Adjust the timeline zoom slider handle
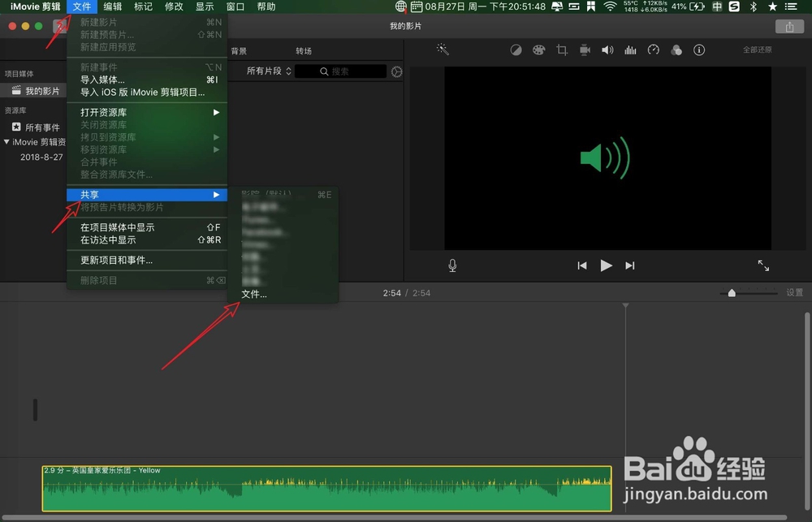 tap(732, 293)
